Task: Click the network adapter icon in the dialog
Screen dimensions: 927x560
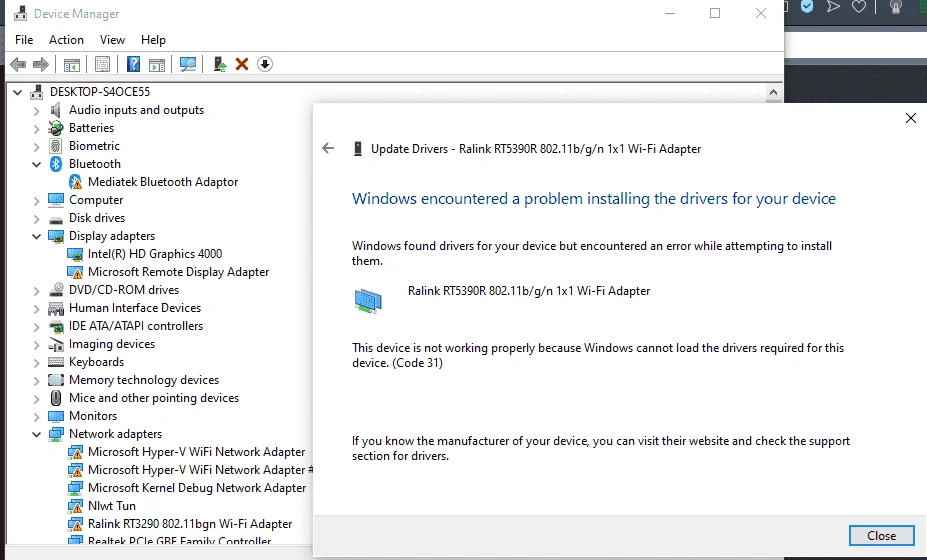Action: pyautogui.click(x=368, y=300)
